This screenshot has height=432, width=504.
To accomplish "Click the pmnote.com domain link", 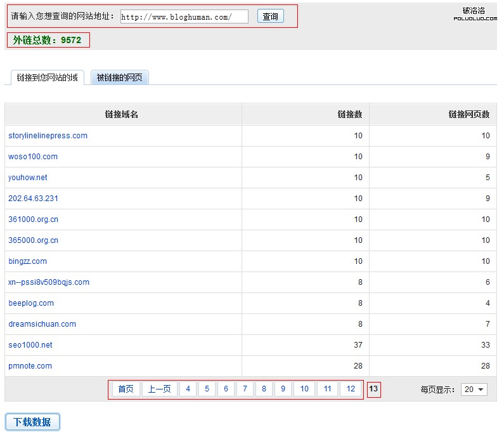I will pyautogui.click(x=30, y=366).
